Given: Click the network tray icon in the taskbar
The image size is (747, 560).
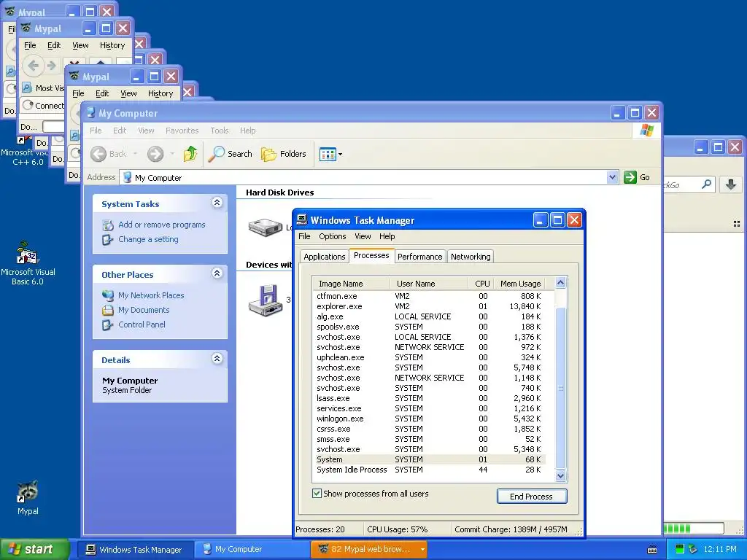Looking at the screenshot, I should (x=693, y=549).
